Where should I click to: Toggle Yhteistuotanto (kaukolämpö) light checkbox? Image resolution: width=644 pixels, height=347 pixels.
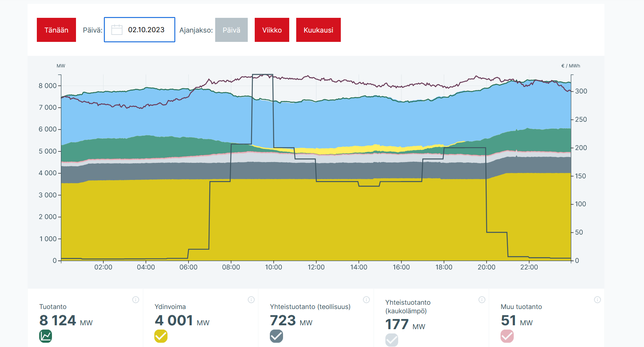(392, 340)
